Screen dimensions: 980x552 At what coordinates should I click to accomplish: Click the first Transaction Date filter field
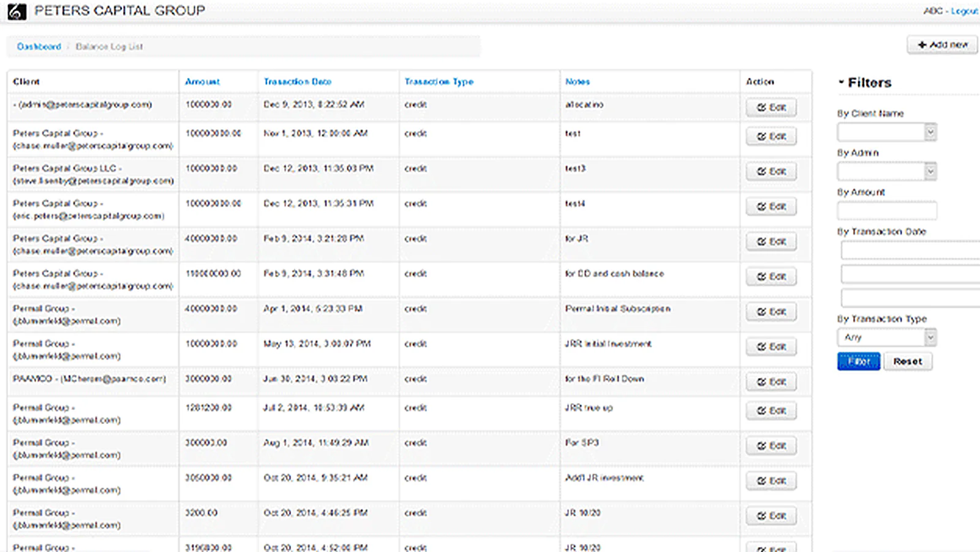coord(910,250)
